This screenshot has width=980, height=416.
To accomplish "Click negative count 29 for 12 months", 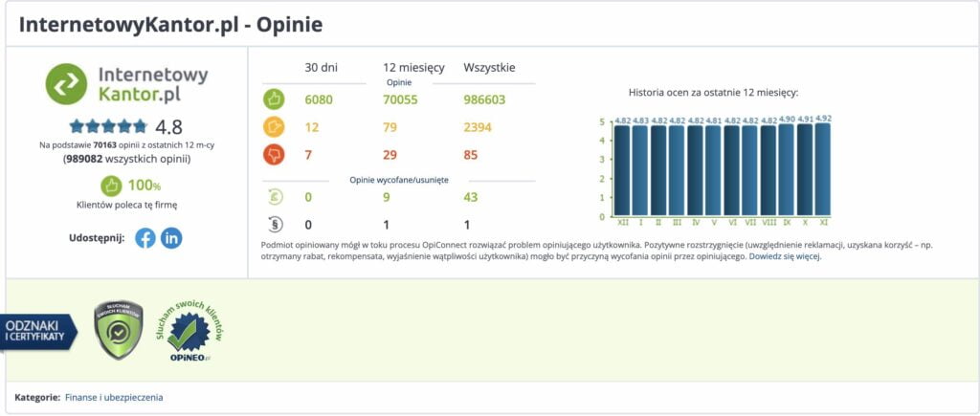I will click(390, 155).
